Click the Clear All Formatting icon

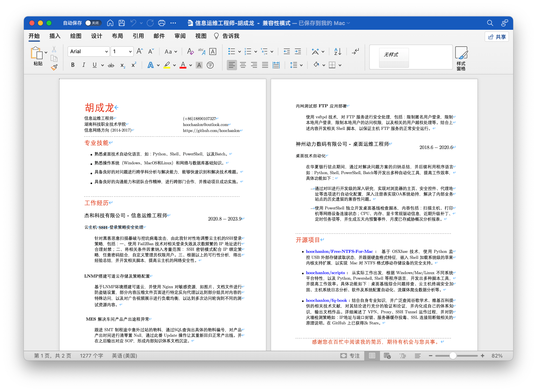click(190, 52)
